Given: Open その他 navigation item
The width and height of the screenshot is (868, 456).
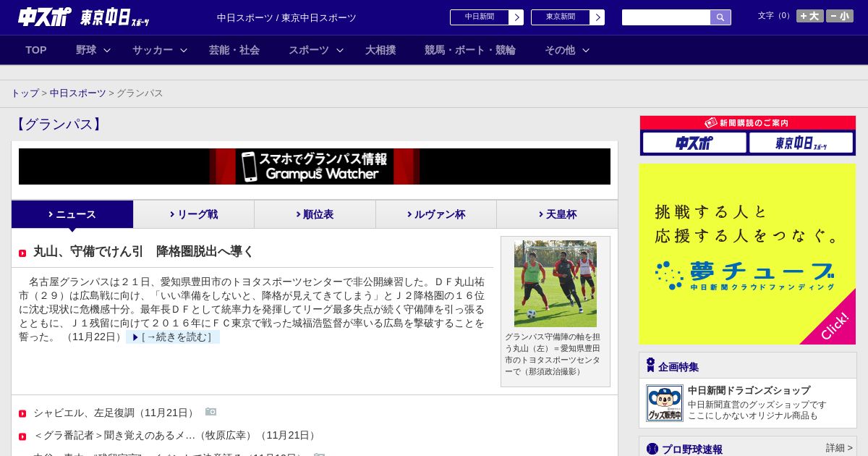Looking at the screenshot, I should 560,50.
